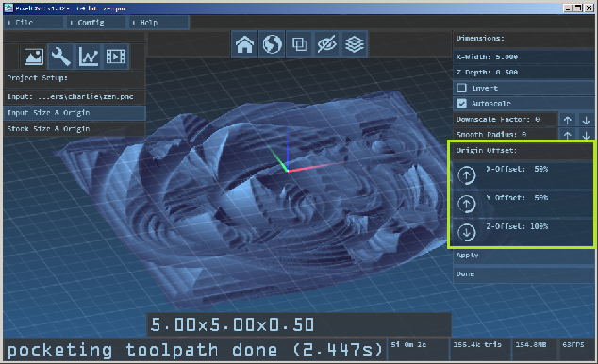Viewport: 598px width, 364px height.
Task: Open the toolpath graph icon
Action: [89, 57]
